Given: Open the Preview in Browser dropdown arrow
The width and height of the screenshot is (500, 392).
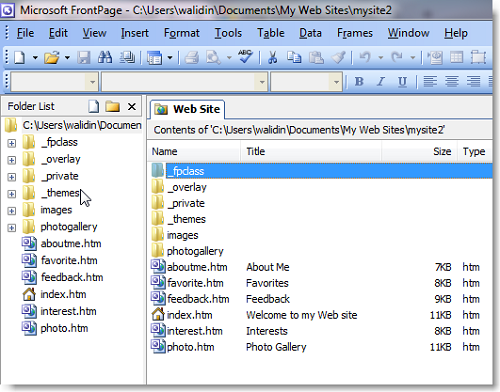Looking at the screenshot, I should pos(229,58).
